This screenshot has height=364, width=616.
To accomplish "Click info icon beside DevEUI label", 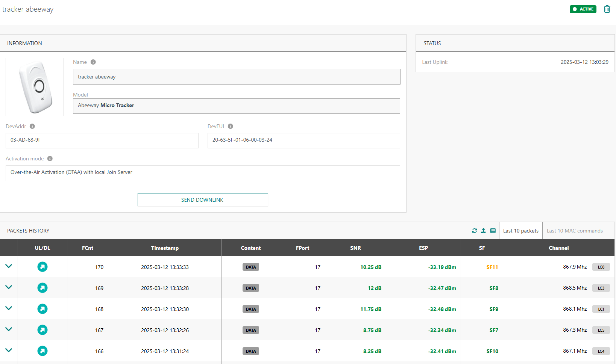I will pyautogui.click(x=231, y=126).
